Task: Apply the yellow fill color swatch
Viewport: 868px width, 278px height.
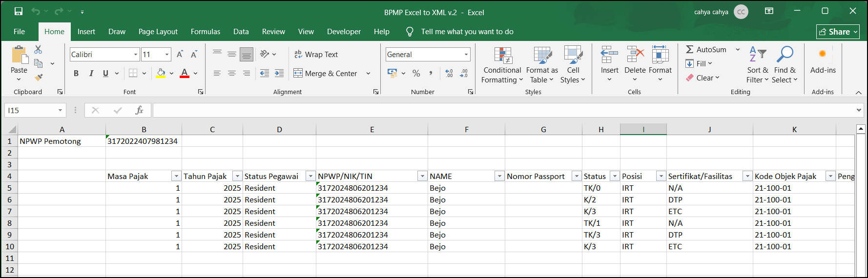Action: tap(161, 73)
